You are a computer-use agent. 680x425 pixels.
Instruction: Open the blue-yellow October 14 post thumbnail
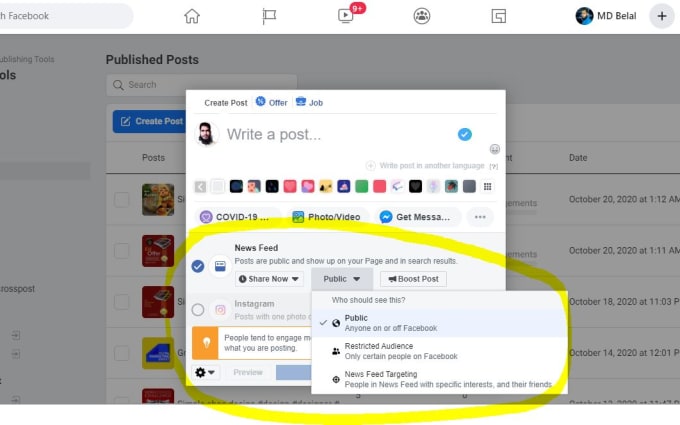tap(158, 353)
